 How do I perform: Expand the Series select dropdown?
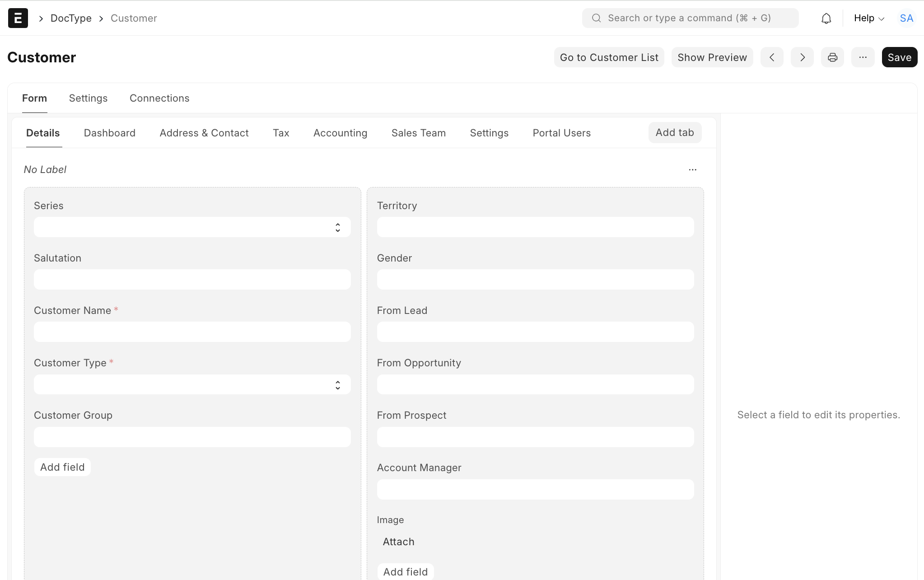pyautogui.click(x=192, y=227)
